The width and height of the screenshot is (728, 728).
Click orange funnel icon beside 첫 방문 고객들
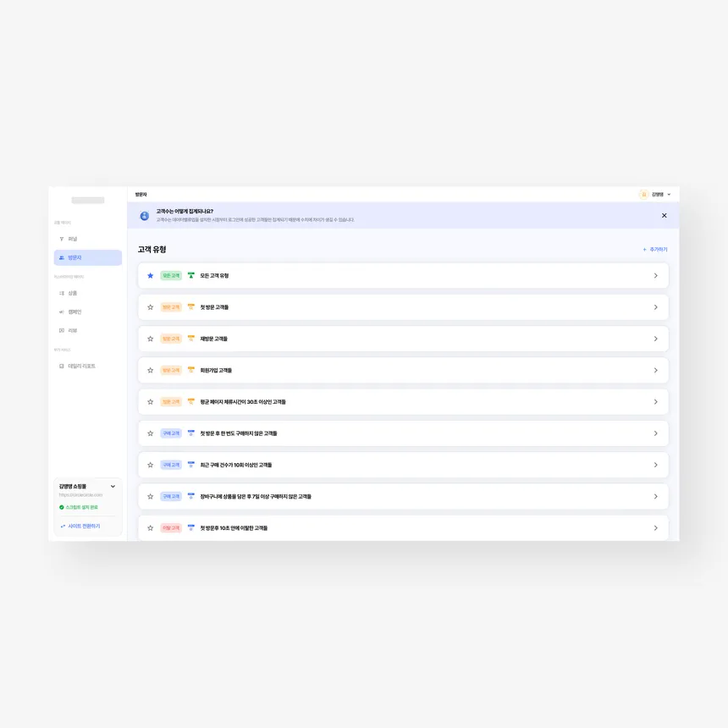pyautogui.click(x=190, y=307)
